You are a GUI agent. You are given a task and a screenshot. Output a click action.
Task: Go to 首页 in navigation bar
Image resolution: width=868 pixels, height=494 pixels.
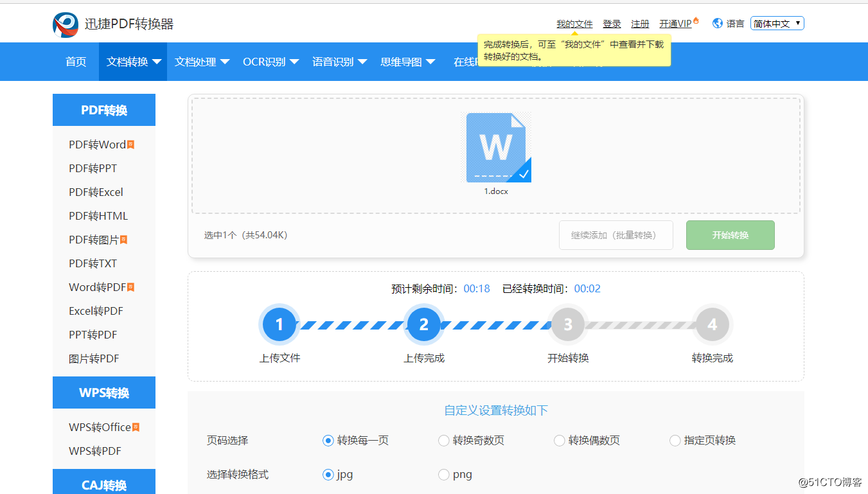point(76,62)
